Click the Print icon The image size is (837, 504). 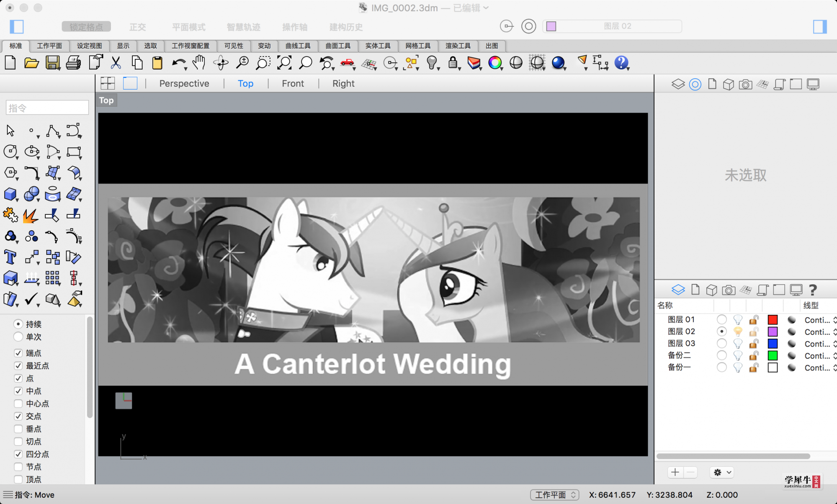pyautogui.click(x=73, y=63)
